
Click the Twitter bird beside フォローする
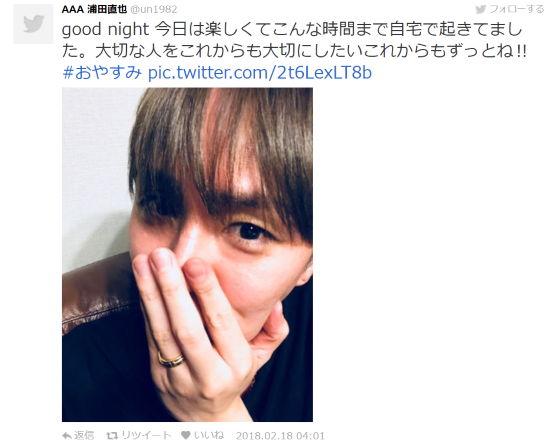coord(481,9)
